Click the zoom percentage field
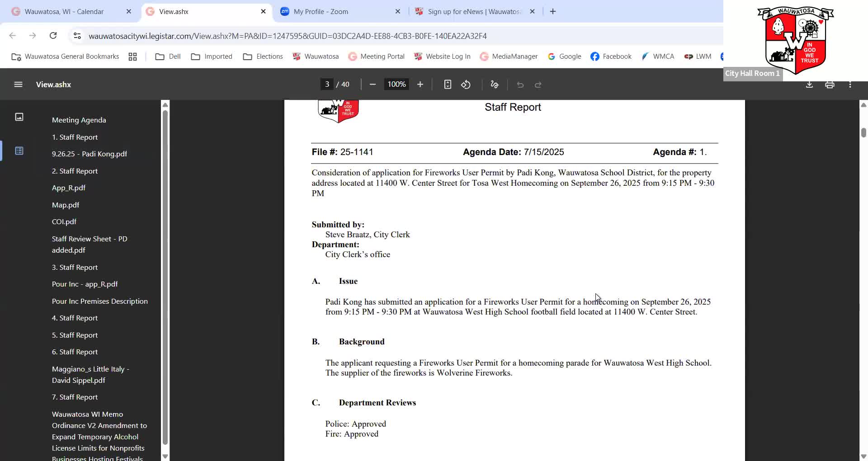The height and width of the screenshot is (461, 868). coord(396,85)
